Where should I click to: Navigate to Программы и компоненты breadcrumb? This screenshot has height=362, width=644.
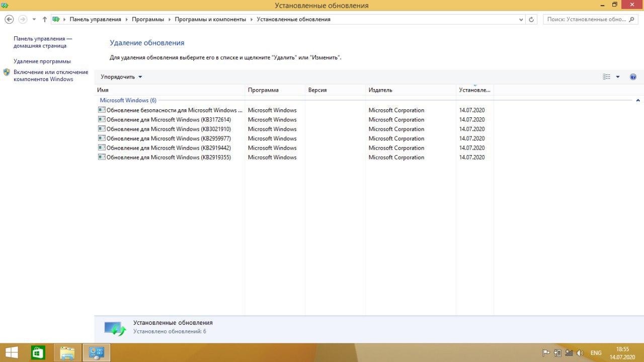[210, 19]
